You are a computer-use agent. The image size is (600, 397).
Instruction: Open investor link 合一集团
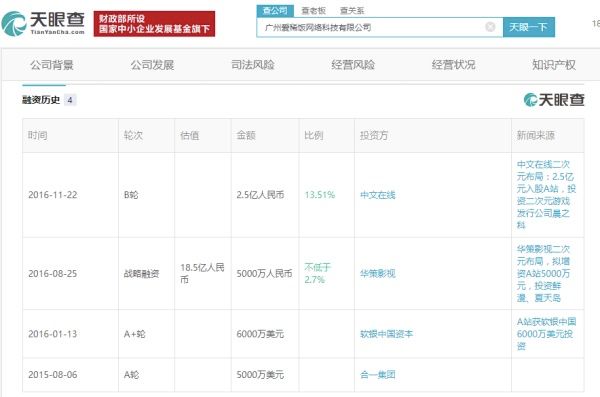(x=378, y=374)
